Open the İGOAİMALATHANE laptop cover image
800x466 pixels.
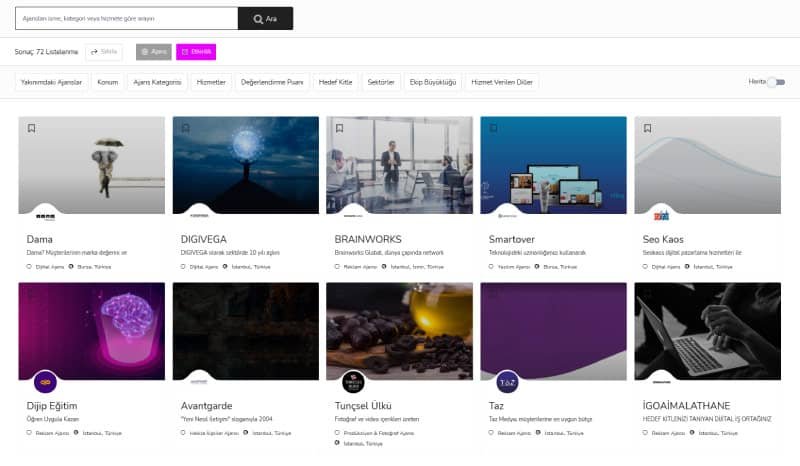click(708, 331)
